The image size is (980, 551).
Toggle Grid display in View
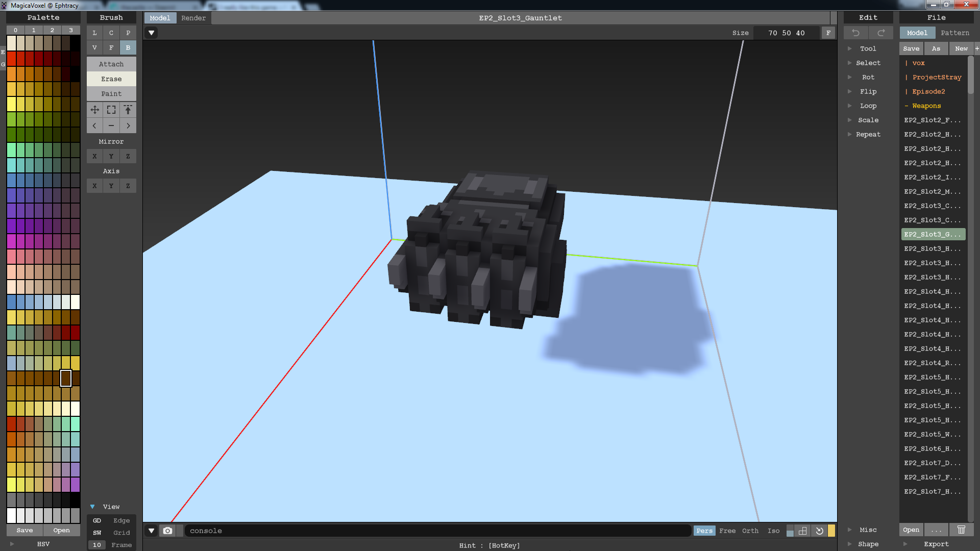click(121, 533)
